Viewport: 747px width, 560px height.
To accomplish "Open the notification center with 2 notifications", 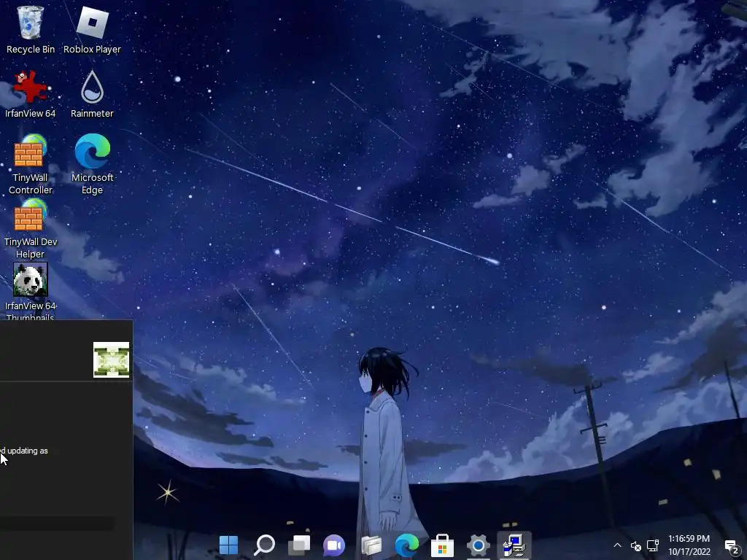I will (x=732, y=547).
